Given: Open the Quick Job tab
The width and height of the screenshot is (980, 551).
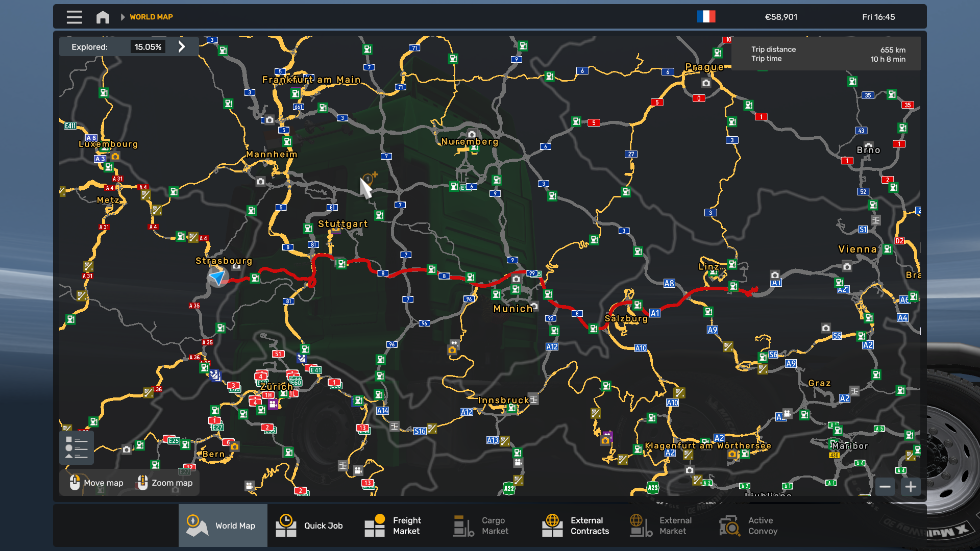Looking at the screenshot, I should point(311,525).
